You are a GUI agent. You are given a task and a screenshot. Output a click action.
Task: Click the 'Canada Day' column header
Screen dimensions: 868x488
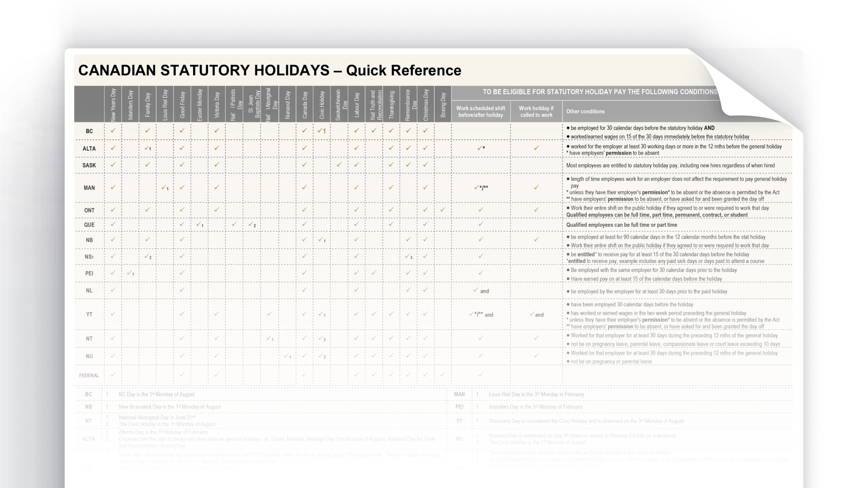pos(305,104)
